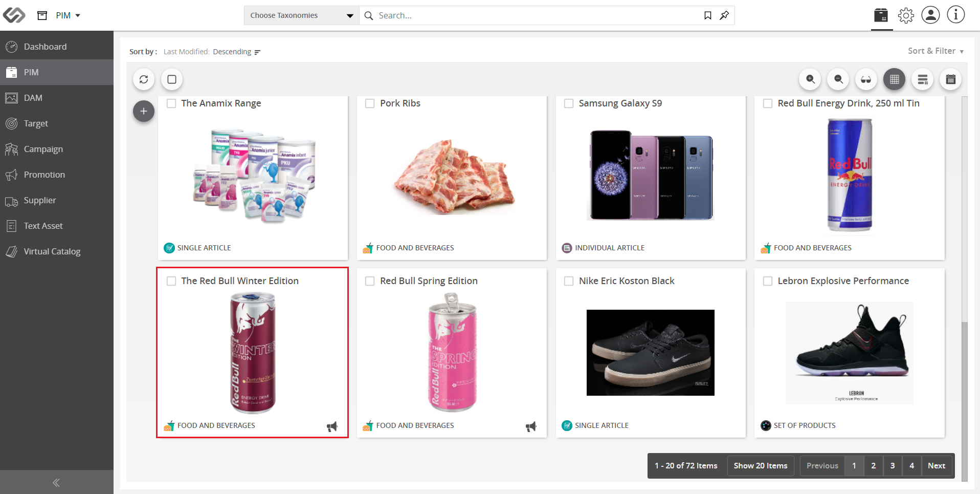Viewport: 980px width, 494px height.
Task: Collapse the sidebar with the double chevron
Action: (x=56, y=482)
